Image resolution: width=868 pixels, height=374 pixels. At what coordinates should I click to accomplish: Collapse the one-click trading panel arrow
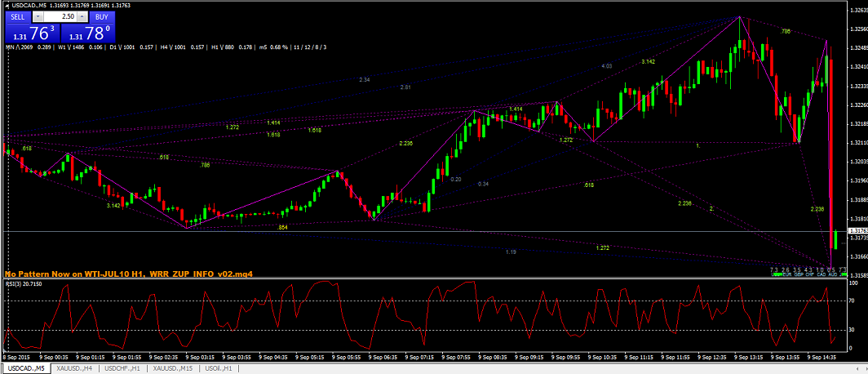[x=6, y=7]
